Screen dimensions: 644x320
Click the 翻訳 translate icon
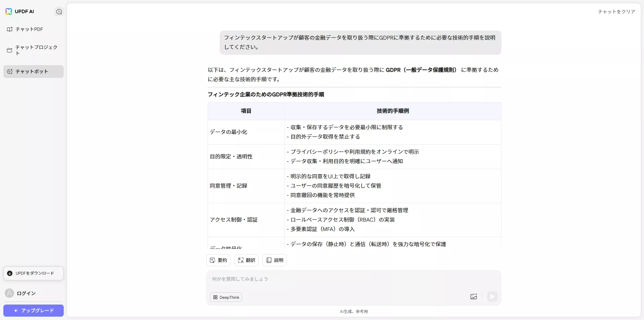coord(240,260)
